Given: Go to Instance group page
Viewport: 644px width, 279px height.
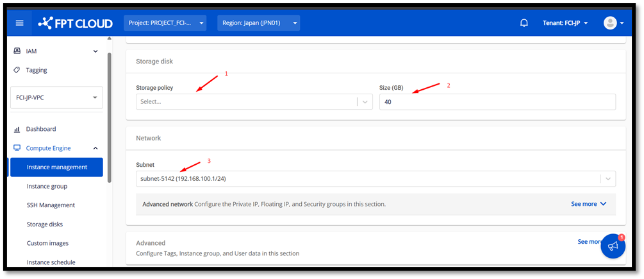Looking at the screenshot, I should click(x=47, y=186).
